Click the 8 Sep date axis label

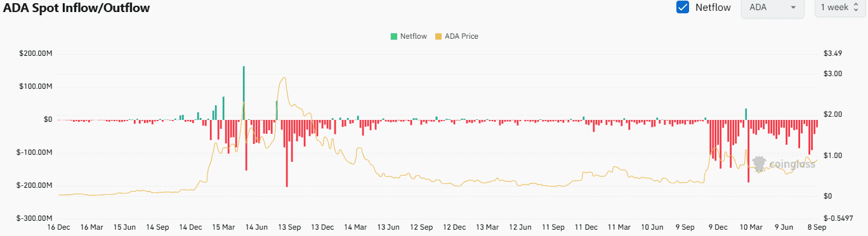[816, 226]
